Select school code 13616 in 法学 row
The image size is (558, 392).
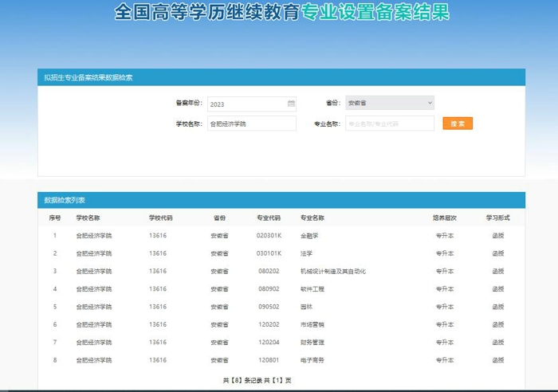coord(158,253)
